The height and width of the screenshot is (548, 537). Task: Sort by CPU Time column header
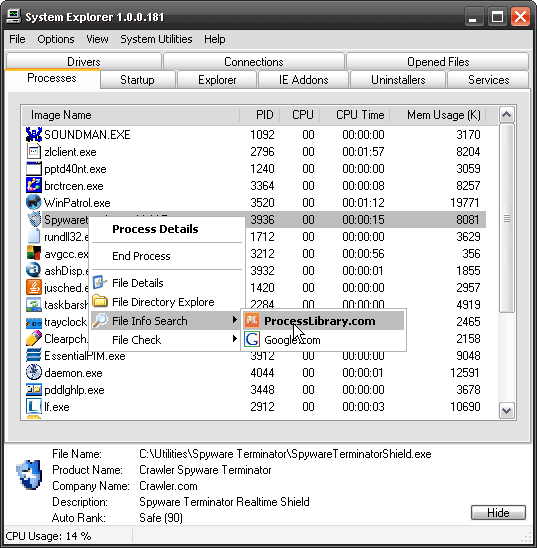pyautogui.click(x=355, y=115)
